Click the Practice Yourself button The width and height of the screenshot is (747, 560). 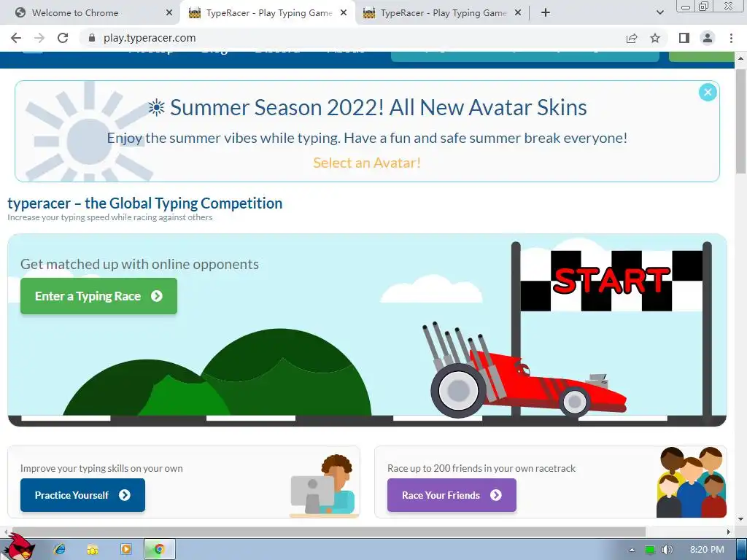coord(82,495)
